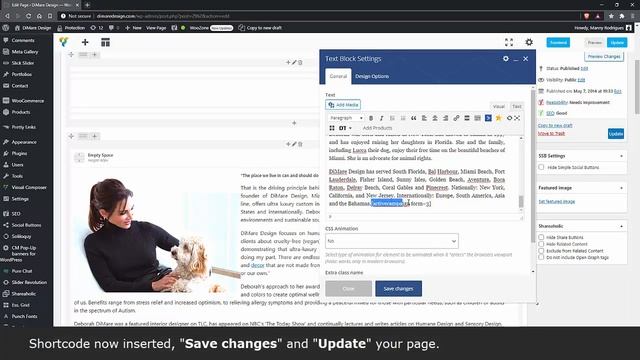
Task: Click the numbered list icon
Action: coord(402,118)
